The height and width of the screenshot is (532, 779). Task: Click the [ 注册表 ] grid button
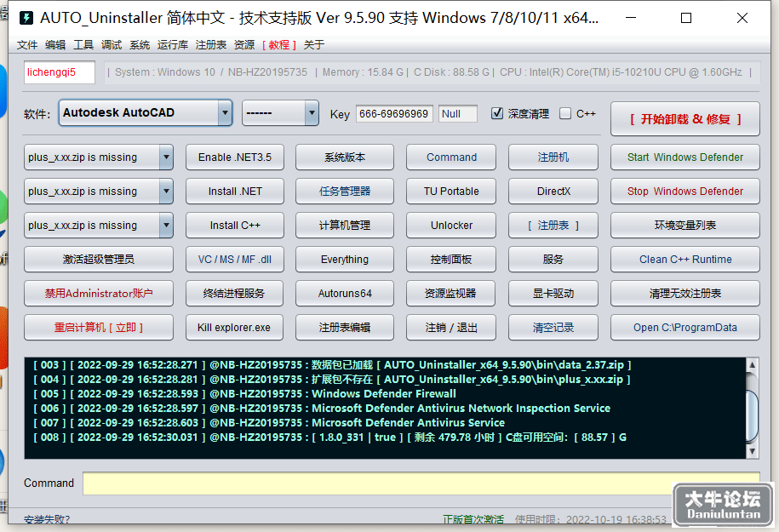pyautogui.click(x=553, y=225)
